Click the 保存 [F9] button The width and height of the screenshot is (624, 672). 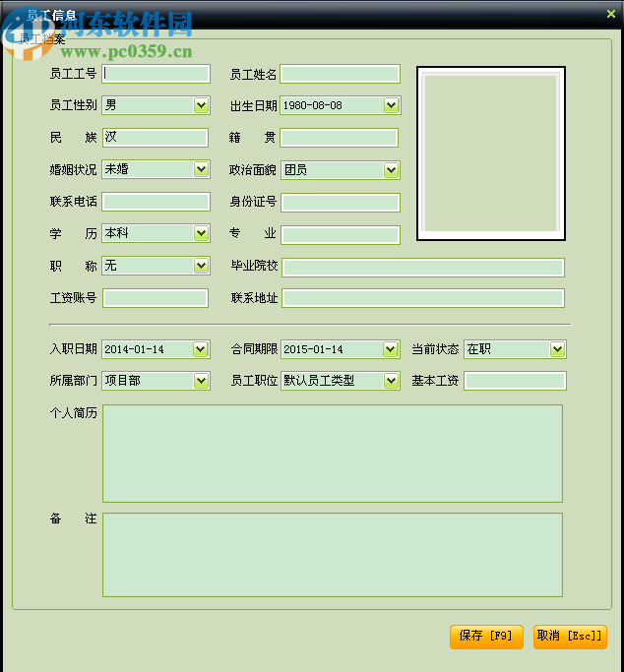pyautogui.click(x=486, y=637)
